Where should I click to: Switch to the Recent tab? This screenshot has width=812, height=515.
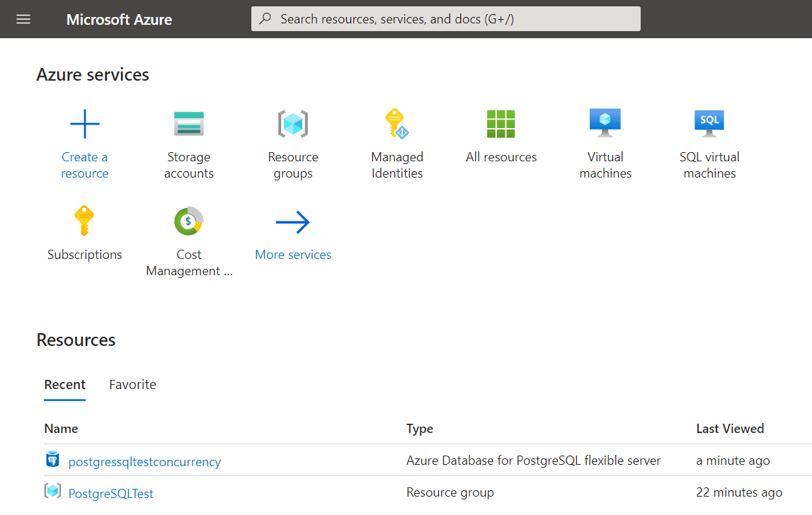pos(64,385)
